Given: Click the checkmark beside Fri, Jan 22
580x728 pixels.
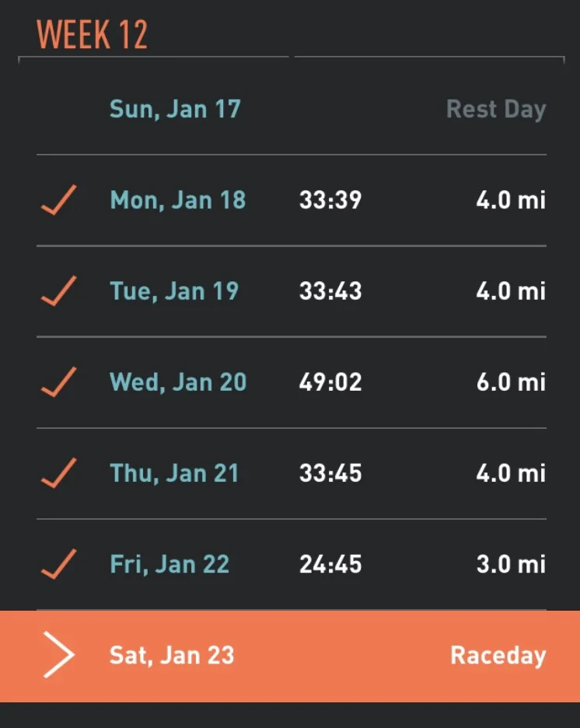Looking at the screenshot, I should [x=58, y=564].
